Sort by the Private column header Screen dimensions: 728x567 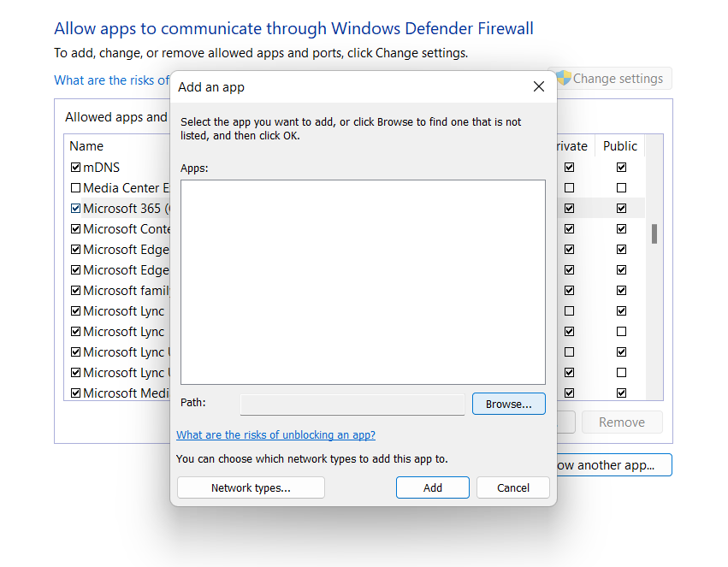pyautogui.click(x=572, y=146)
